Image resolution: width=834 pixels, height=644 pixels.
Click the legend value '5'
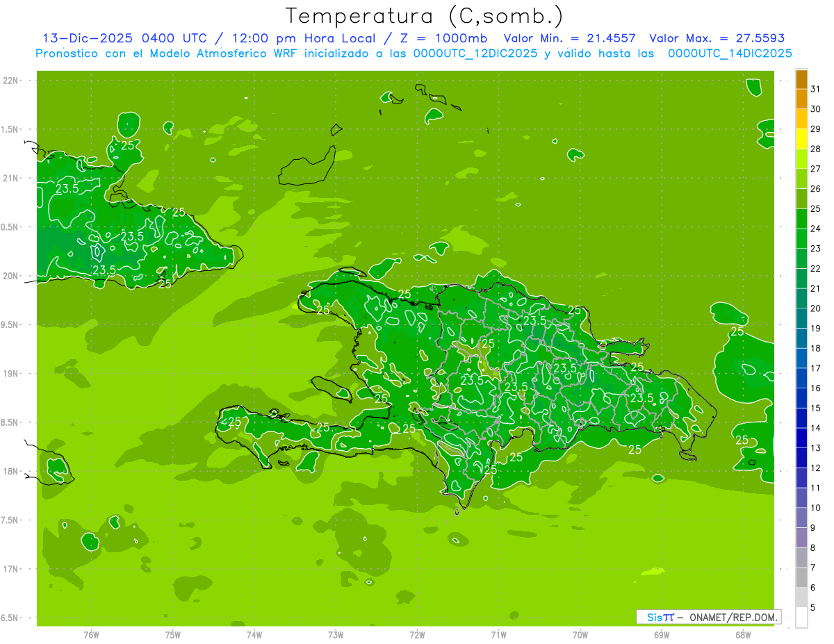(813, 608)
